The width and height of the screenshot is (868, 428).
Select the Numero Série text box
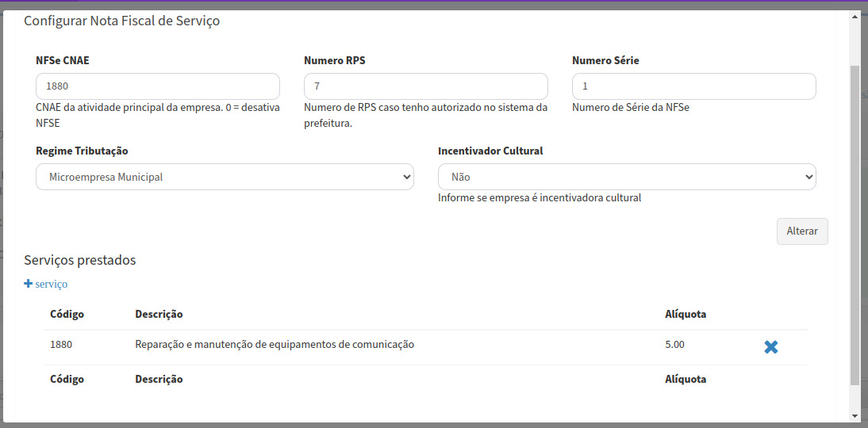click(693, 86)
